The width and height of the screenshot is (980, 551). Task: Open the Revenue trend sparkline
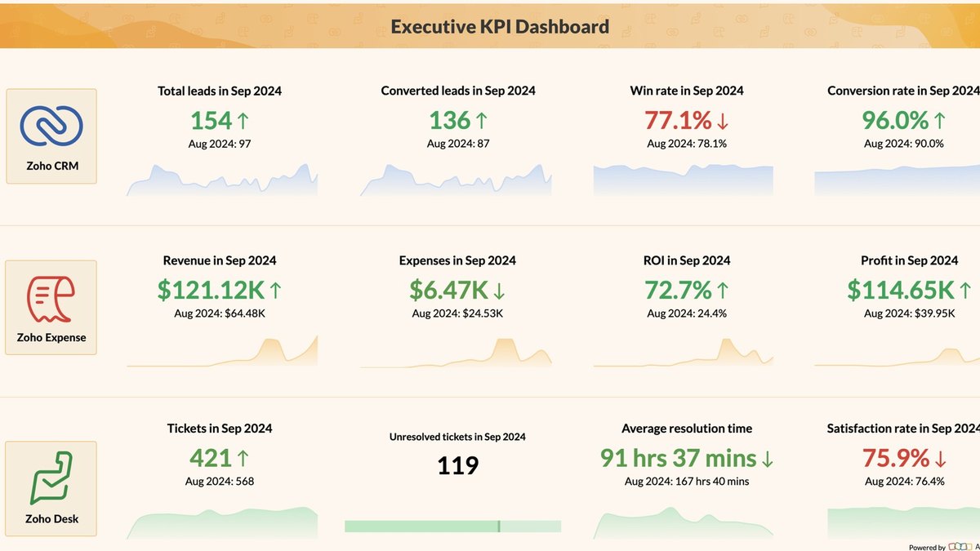221,352
